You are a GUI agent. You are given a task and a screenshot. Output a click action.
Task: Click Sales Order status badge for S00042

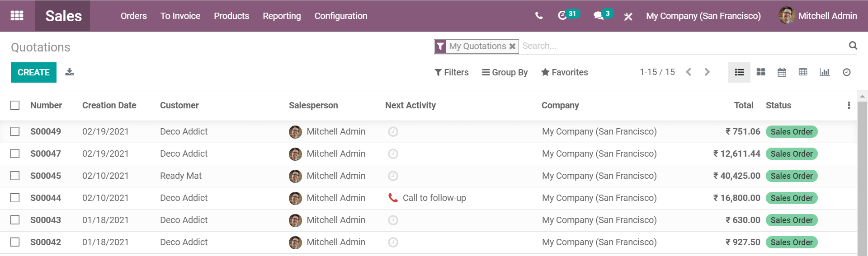tap(791, 242)
